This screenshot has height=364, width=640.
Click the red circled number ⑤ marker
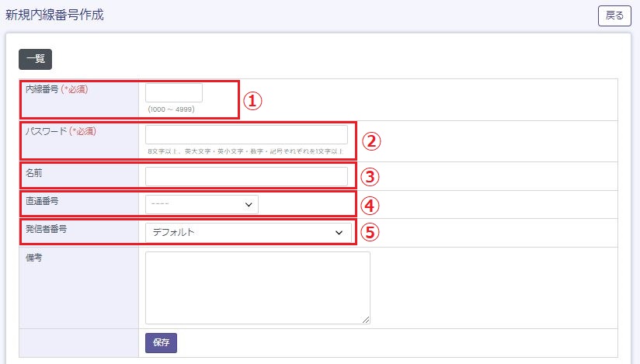[371, 232]
